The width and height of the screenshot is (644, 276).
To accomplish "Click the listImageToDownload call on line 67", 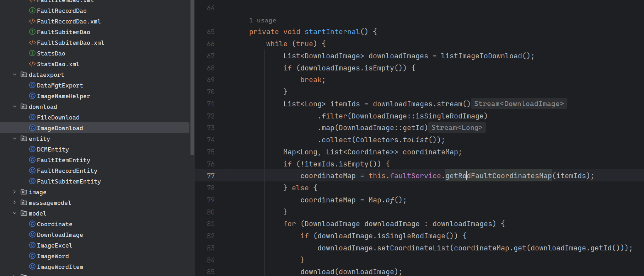I will pyautogui.click(x=482, y=56).
